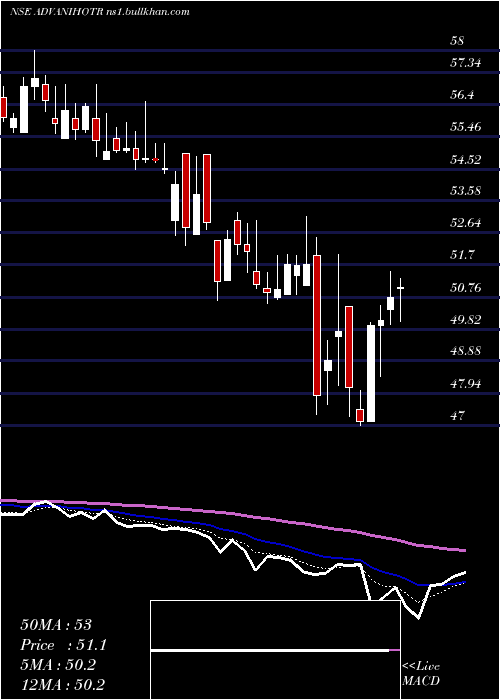Click the tall white recovery candle starting near 47
This screenshot has width=500, height=700.
pos(371,373)
